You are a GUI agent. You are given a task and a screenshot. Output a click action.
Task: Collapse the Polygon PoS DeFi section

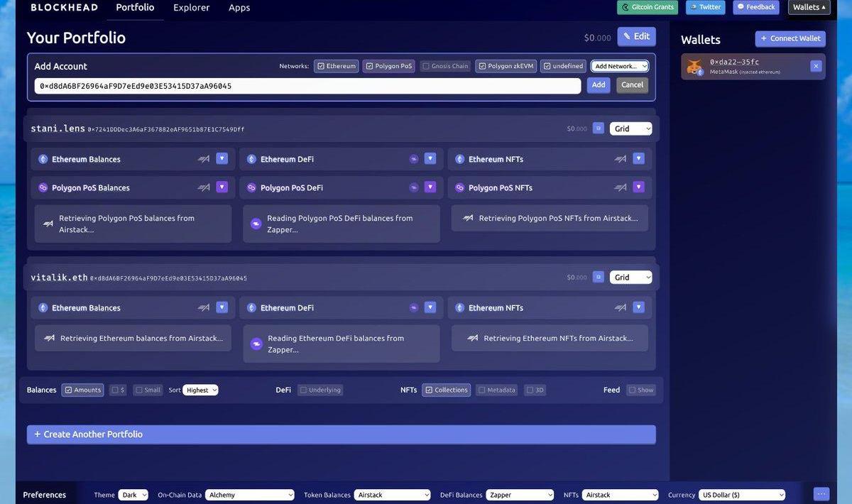(x=430, y=187)
